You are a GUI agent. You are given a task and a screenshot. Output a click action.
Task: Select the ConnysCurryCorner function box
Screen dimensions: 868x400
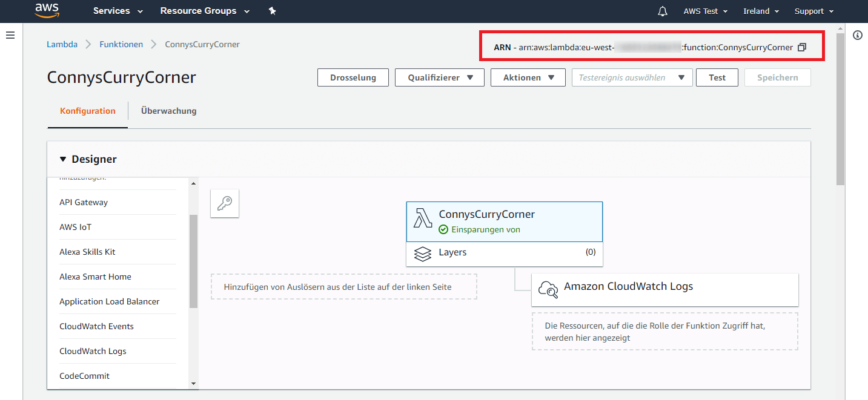pos(505,221)
